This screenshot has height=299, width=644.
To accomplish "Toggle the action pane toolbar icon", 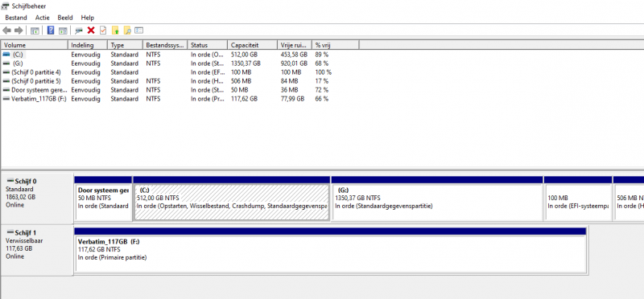I will tap(63, 31).
